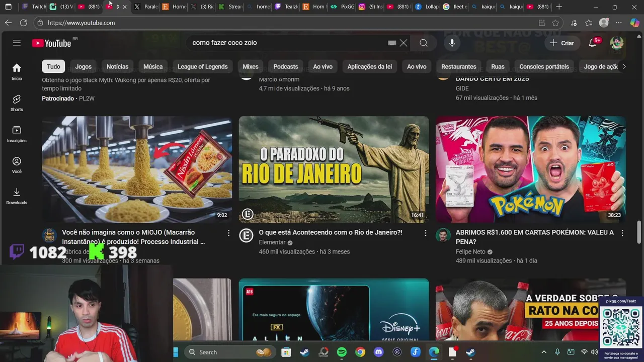Screen dimensions: 644x362
Task: Select the Mixes filter chip
Action: click(251, 66)
